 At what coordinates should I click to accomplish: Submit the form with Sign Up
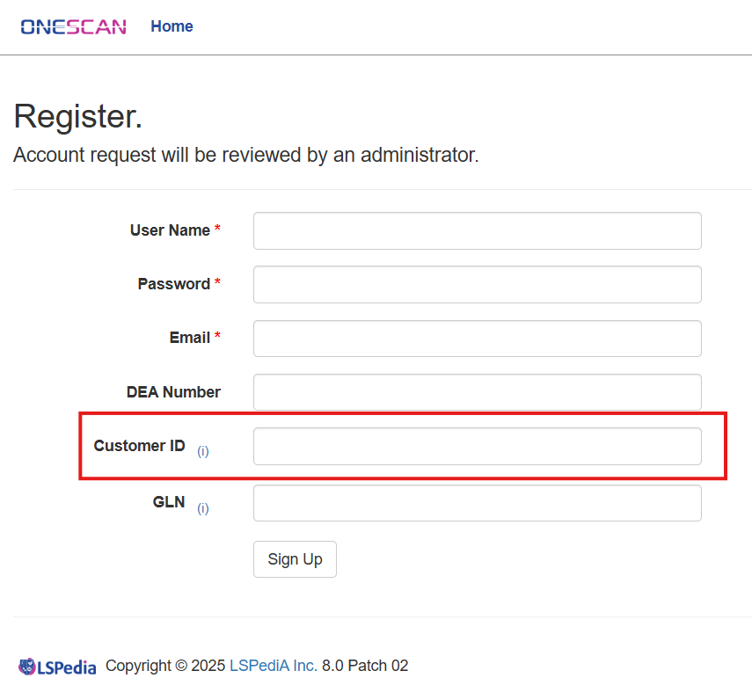tap(295, 559)
